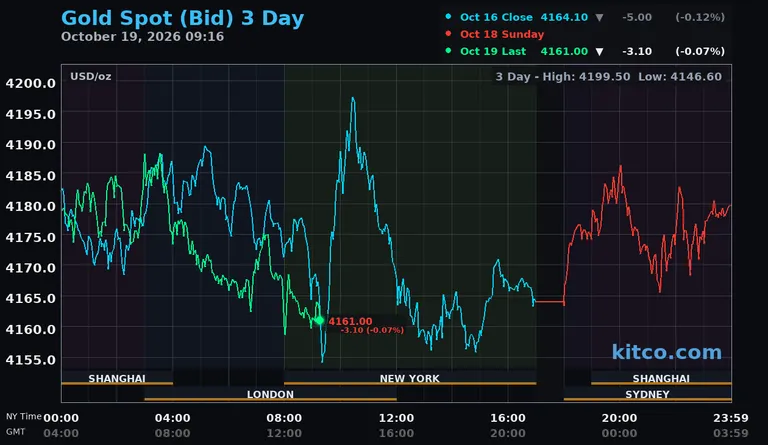768x445 pixels.
Task: Click the 4161.00 last price in legend
Action: point(564,51)
